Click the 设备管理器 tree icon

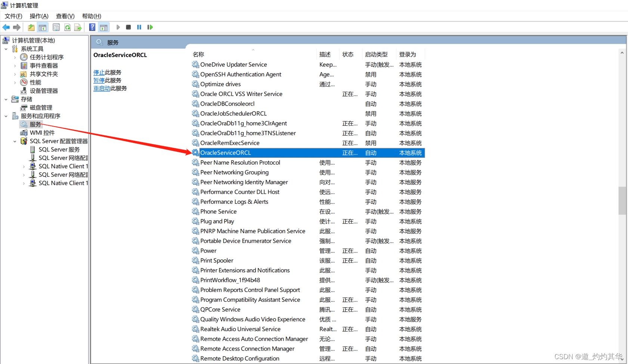coord(24,91)
